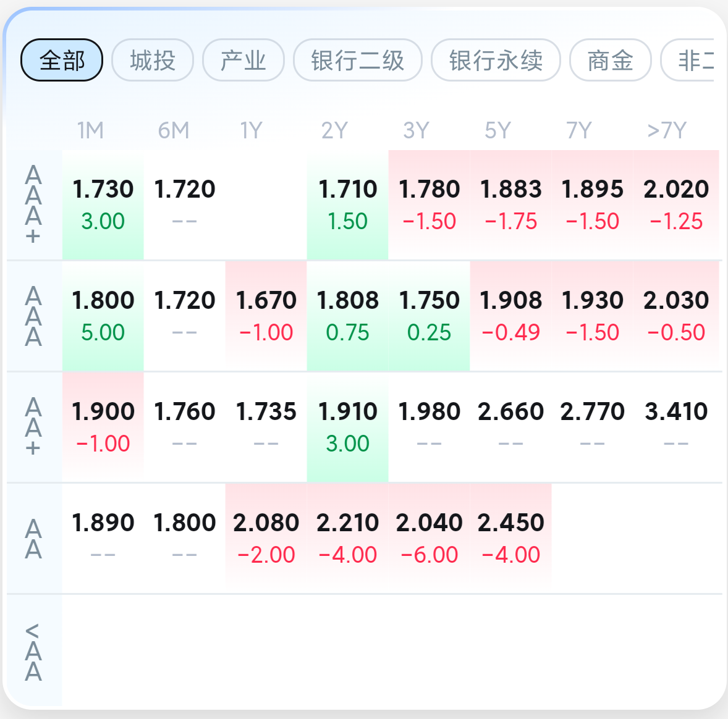
Task: Open AA+ 2Y cell showing 1.910
Action: coord(347,427)
